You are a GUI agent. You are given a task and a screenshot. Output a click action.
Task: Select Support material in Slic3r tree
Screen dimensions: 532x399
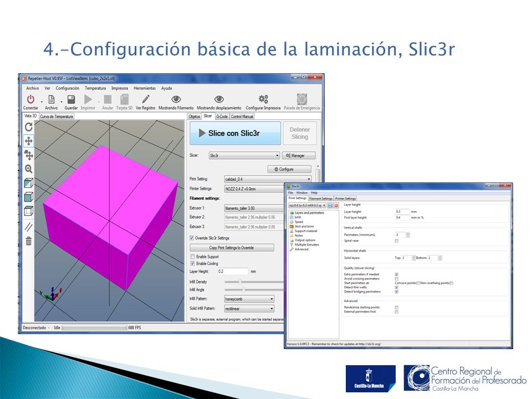[x=306, y=231]
